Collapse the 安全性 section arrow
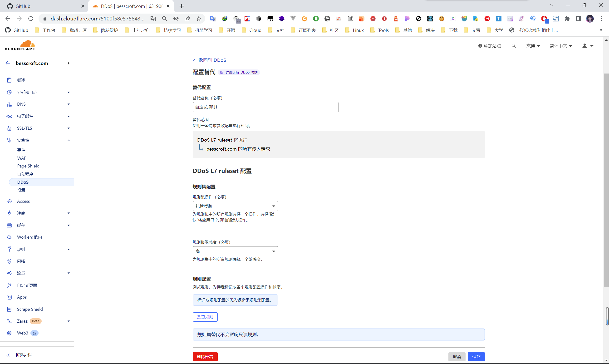 69,140
